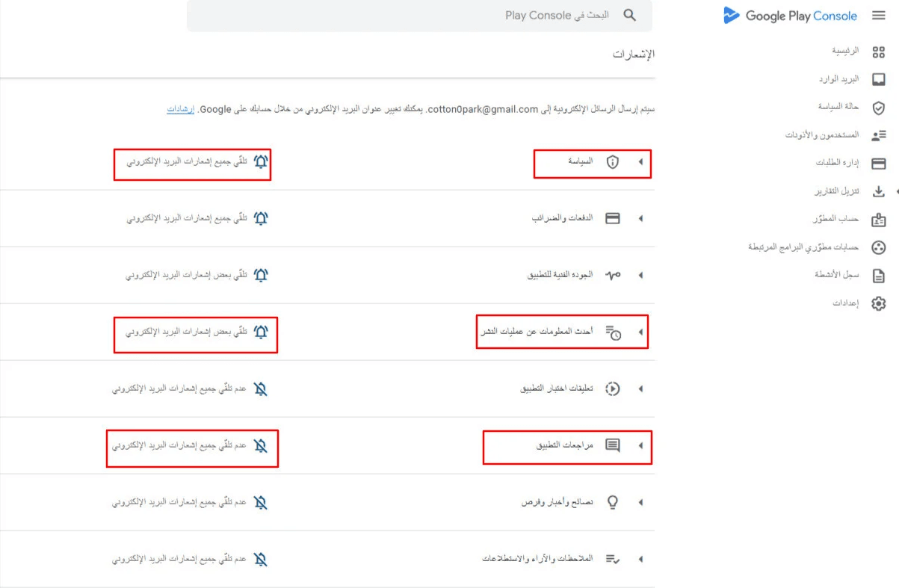Click the Download reports icon in sidebar

pyautogui.click(x=879, y=191)
